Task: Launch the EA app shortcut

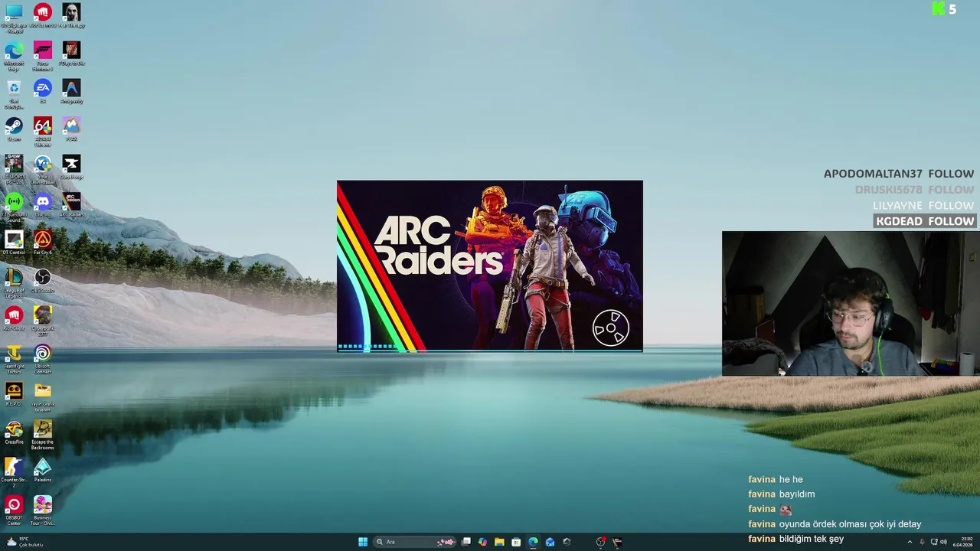Action: click(x=43, y=91)
